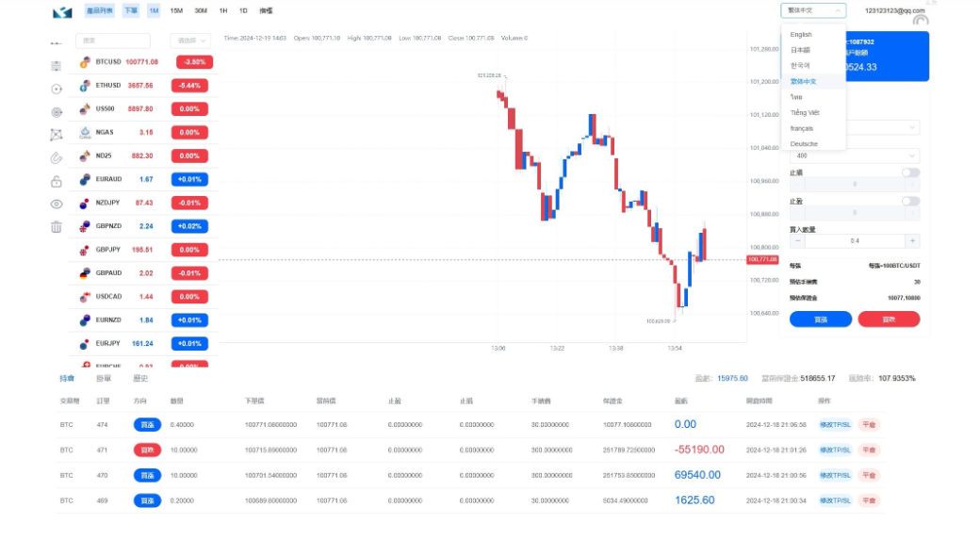Click the BTCUSD coin icon in product list

[x=85, y=62]
